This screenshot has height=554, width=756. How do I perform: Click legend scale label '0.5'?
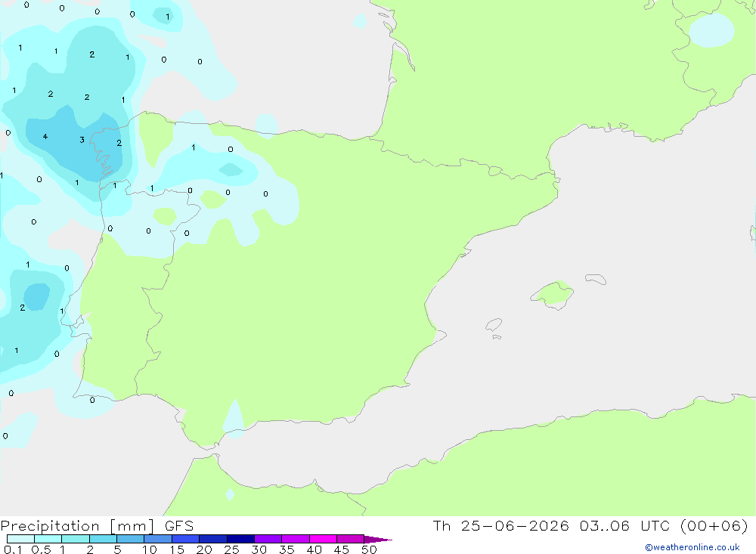[42, 549]
